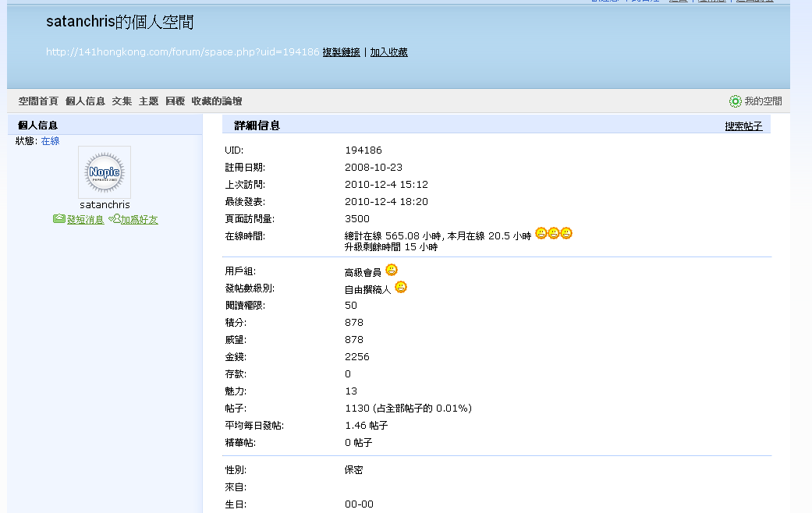Click the middle smiley in the 在線時間 row
Image resolution: width=812 pixels, height=513 pixels.
pyautogui.click(x=554, y=233)
